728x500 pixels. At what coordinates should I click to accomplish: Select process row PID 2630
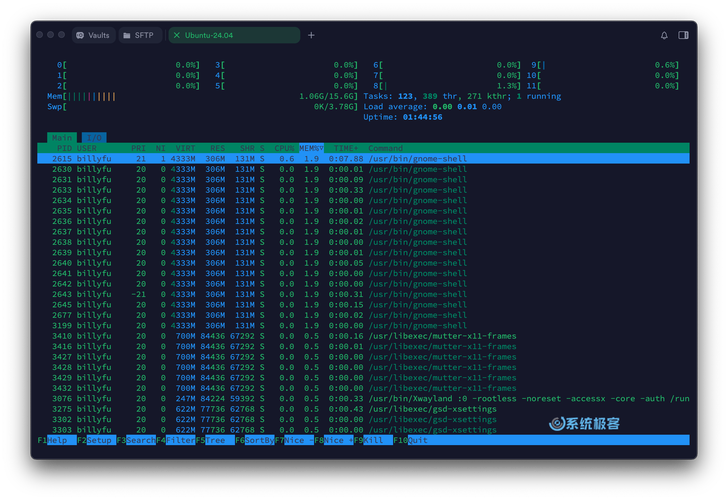coord(363,169)
